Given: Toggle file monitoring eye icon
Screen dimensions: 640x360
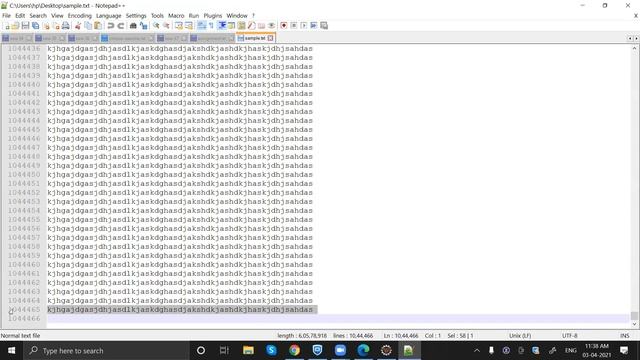Looking at the screenshot, I should click(x=271, y=26).
